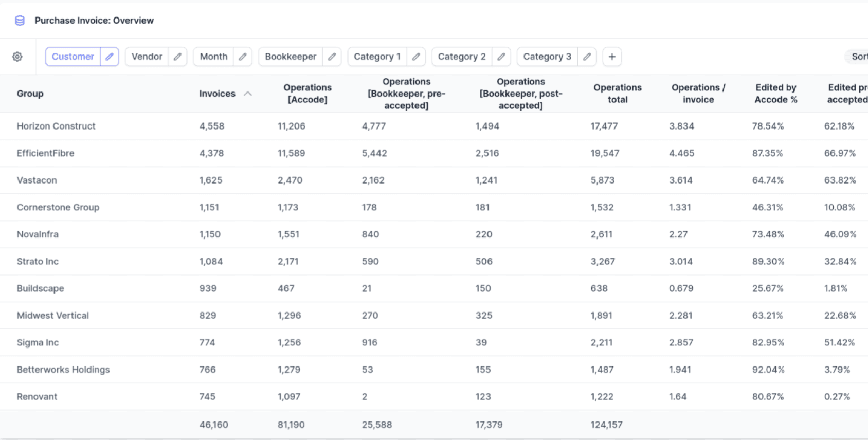This screenshot has height=440, width=868.
Task: Click the pencil icon beside Category 3
Action: [x=587, y=57]
